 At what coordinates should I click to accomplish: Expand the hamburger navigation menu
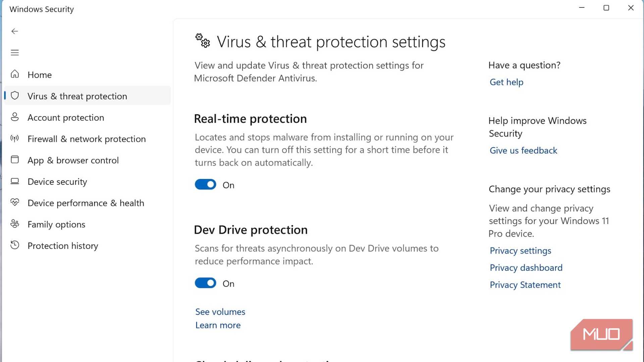point(14,53)
